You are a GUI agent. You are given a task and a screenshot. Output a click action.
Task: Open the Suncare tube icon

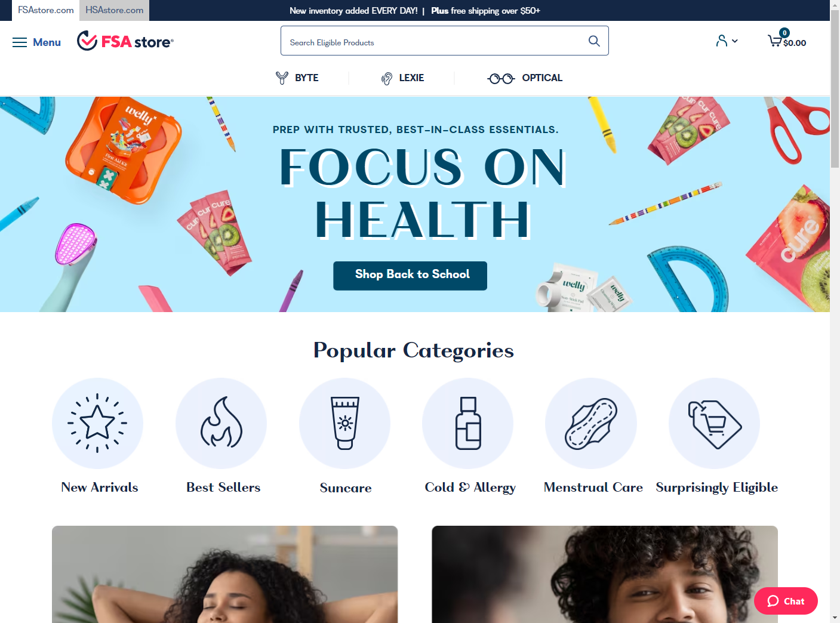tap(345, 423)
